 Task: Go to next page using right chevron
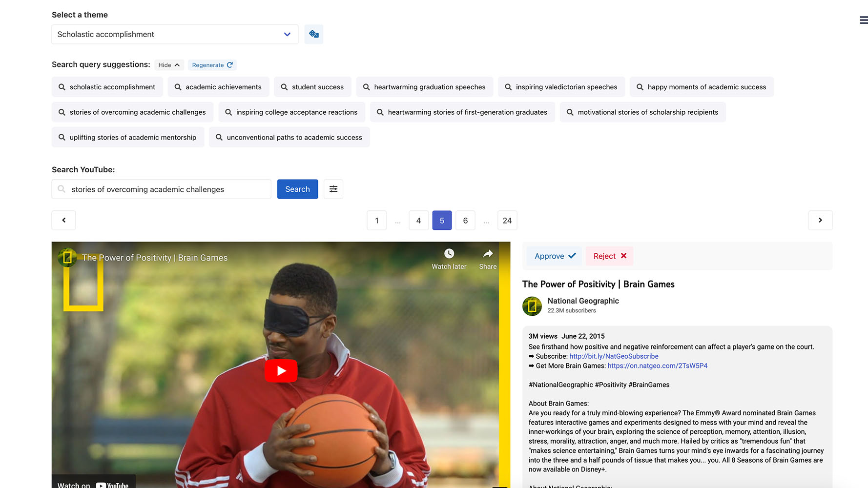820,221
